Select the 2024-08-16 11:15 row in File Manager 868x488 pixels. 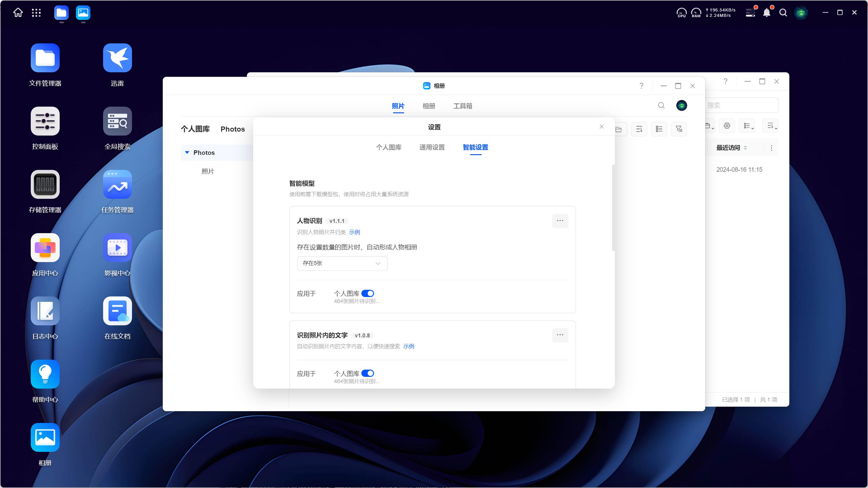coord(739,170)
